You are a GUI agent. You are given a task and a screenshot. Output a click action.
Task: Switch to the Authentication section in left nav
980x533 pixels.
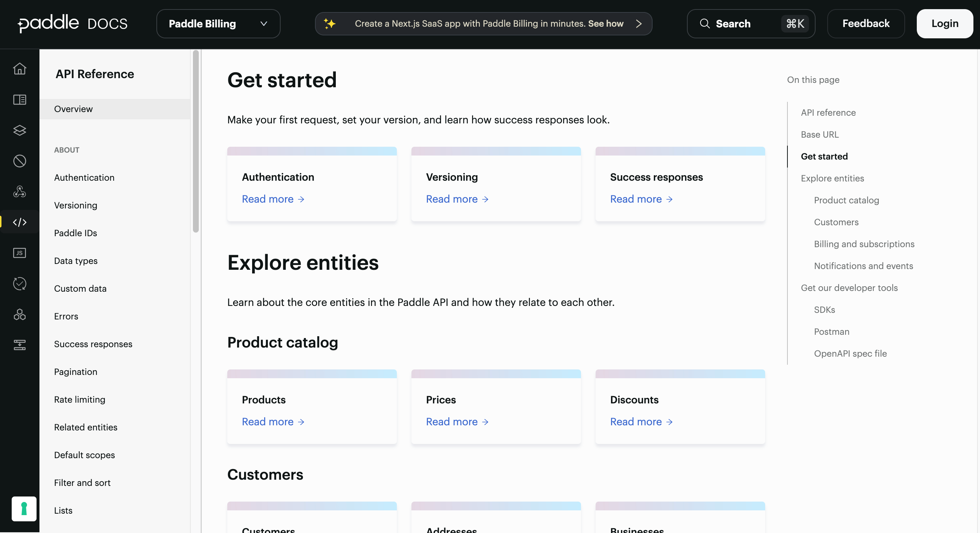pyautogui.click(x=84, y=177)
